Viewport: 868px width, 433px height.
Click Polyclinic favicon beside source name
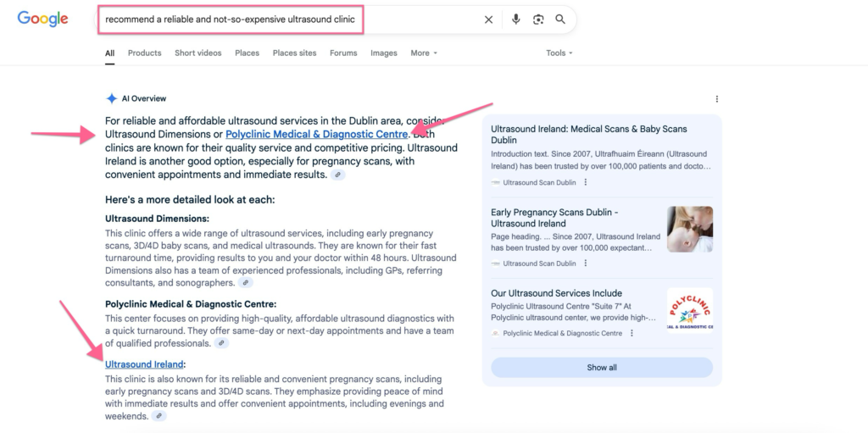(495, 333)
